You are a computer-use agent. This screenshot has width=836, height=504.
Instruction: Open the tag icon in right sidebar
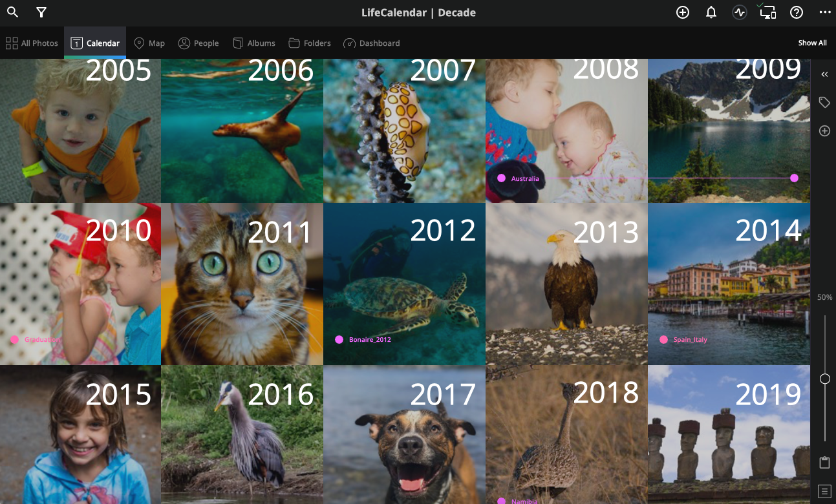(824, 102)
